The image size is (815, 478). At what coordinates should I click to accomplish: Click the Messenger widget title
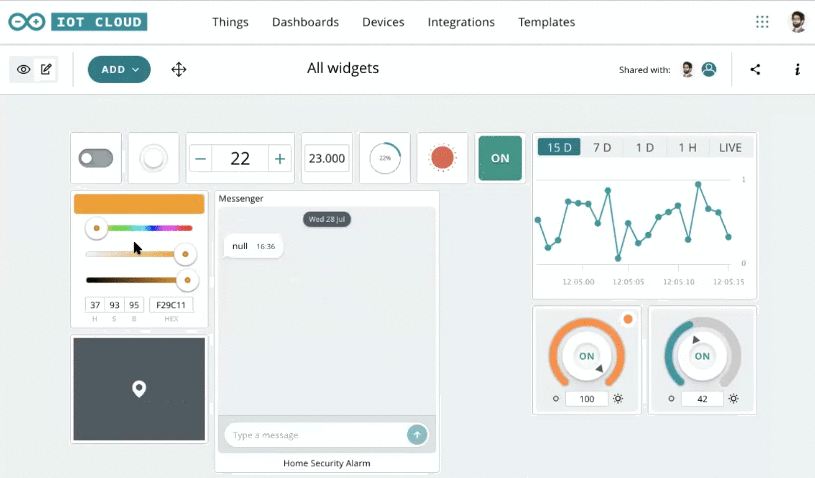pyautogui.click(x=241, y=198)
